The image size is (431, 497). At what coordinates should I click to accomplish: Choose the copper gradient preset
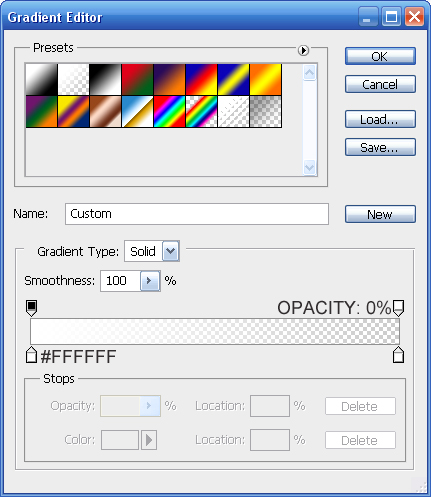pos(105,112)
